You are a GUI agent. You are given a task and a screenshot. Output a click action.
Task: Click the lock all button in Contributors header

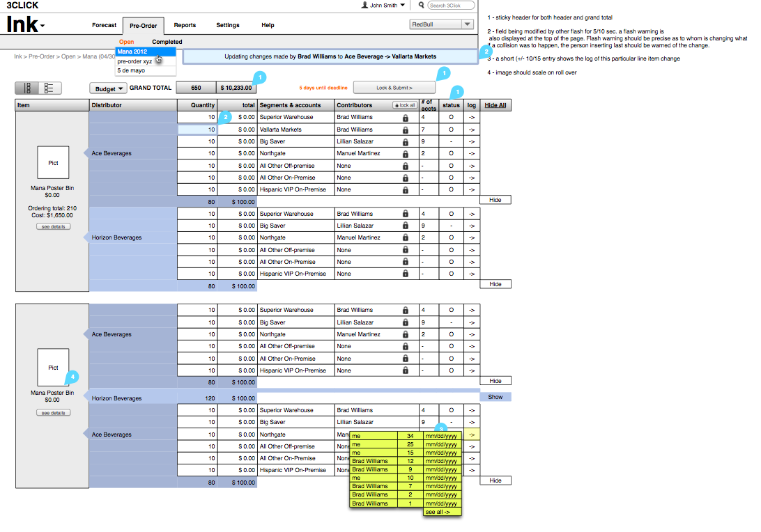pos(405,105)
